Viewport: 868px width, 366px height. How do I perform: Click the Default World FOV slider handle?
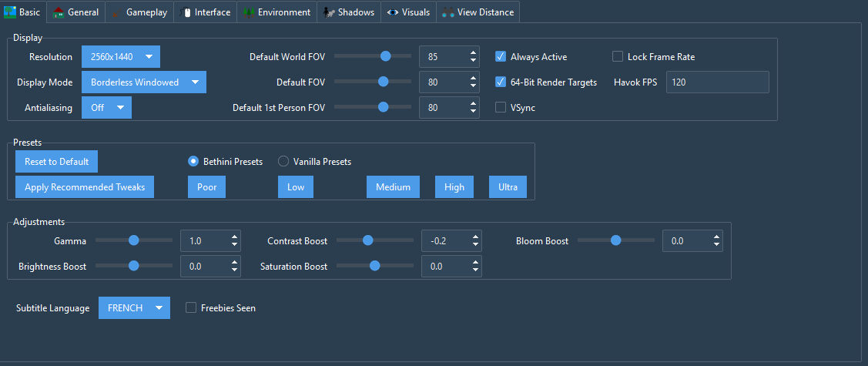(x=385, y=56)
